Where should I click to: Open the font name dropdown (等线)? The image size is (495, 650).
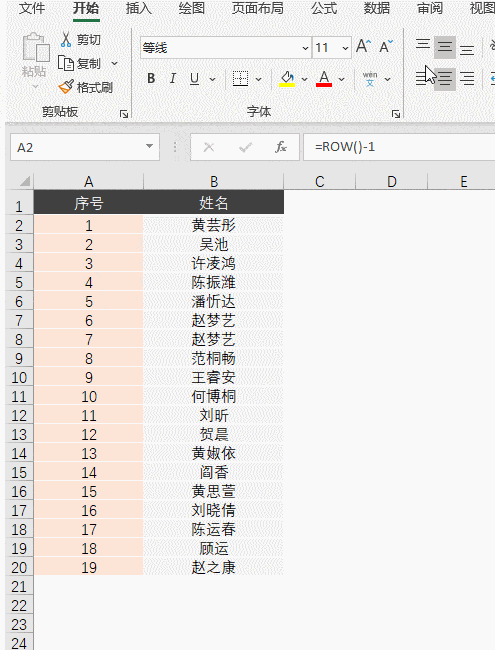(x=305, y=48)
